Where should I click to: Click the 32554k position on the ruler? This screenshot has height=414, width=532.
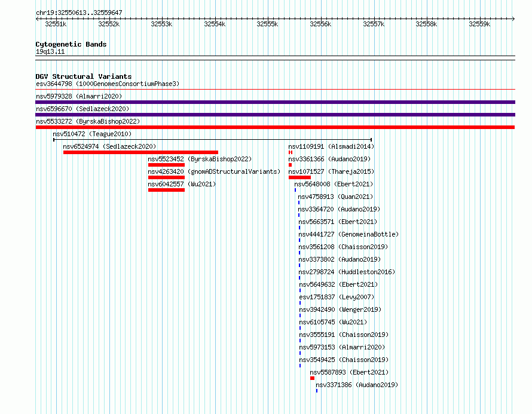point(215,24)
